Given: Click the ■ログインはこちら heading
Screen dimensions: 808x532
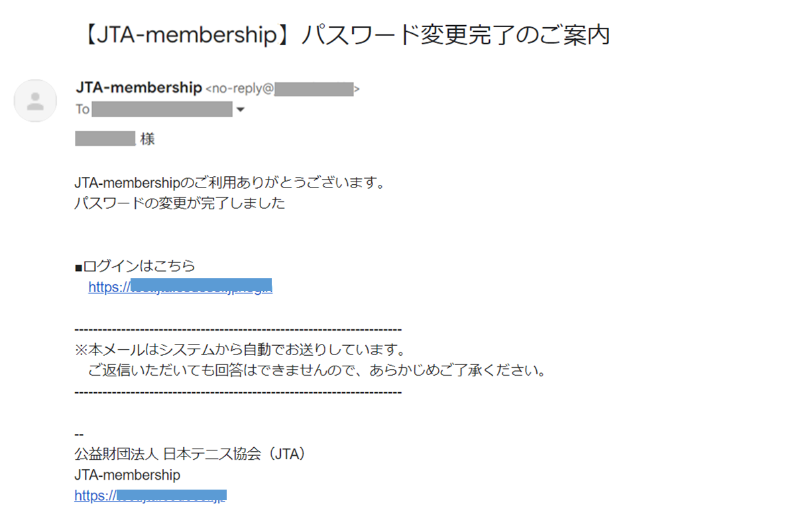Looking at the screenshot, I should point(135,266).
